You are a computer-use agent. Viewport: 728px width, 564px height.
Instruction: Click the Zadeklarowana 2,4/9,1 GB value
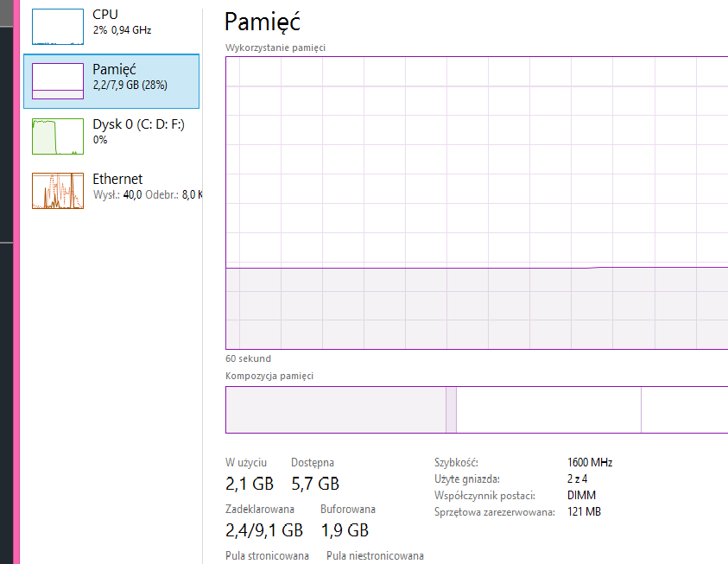pos(264,530)
